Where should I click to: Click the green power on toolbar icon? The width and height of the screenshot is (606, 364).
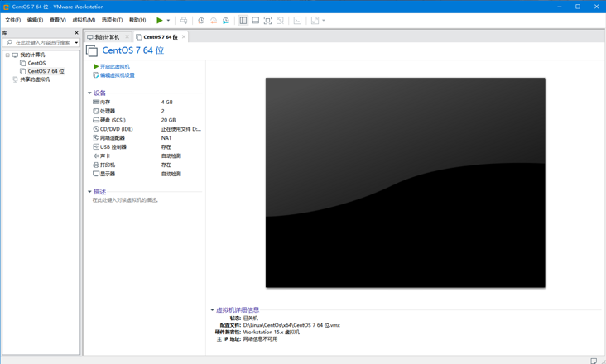(x=159, y=20)
